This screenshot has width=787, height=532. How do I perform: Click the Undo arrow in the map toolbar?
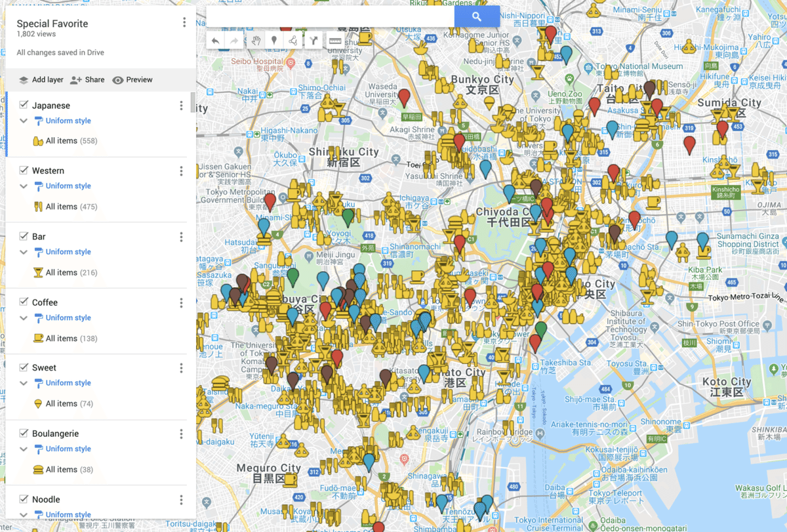[x=216, y=41]
